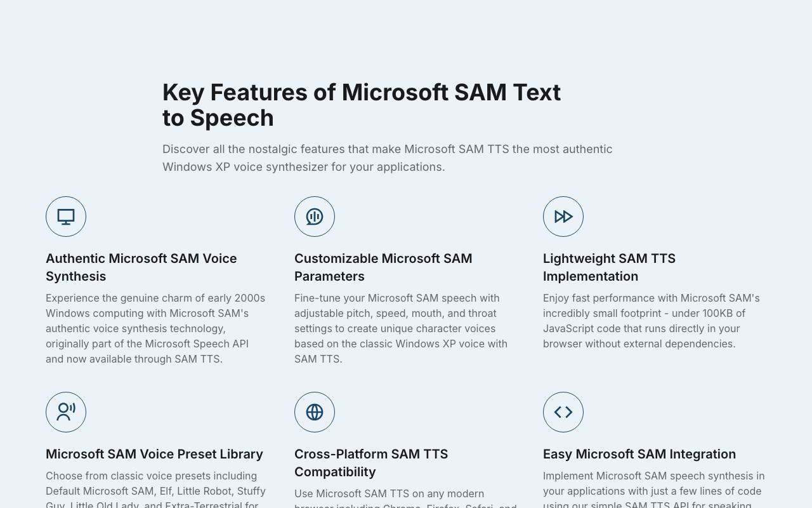
Task: Click the Microsoft SAM Voice Preset Library title
Action: tap(154, 454)
